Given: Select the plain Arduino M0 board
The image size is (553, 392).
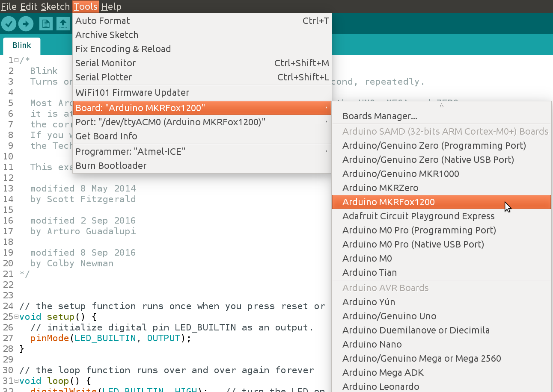Looking at the screenshot, I should tap(441, 258).
